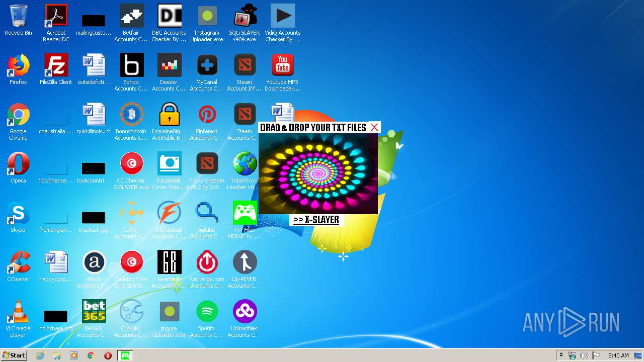Select Facebook Cover Time icon
The height and width of the screenshot is (362, 644).
[169, 164]
